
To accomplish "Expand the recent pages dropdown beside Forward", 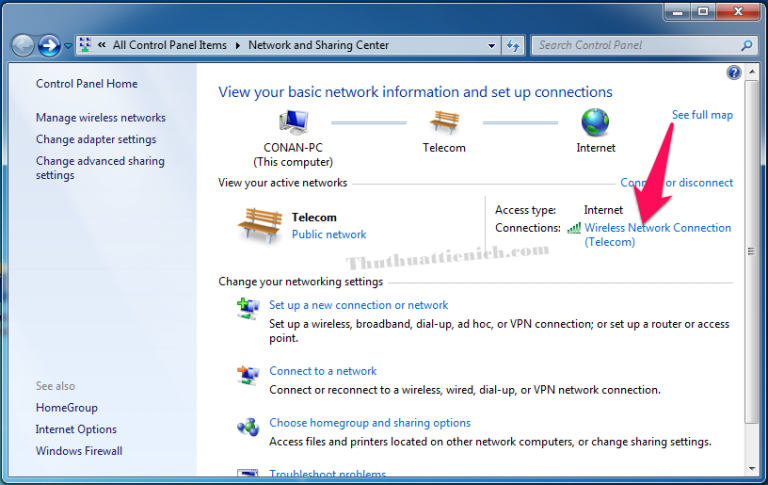I will (x=68, y=46).
